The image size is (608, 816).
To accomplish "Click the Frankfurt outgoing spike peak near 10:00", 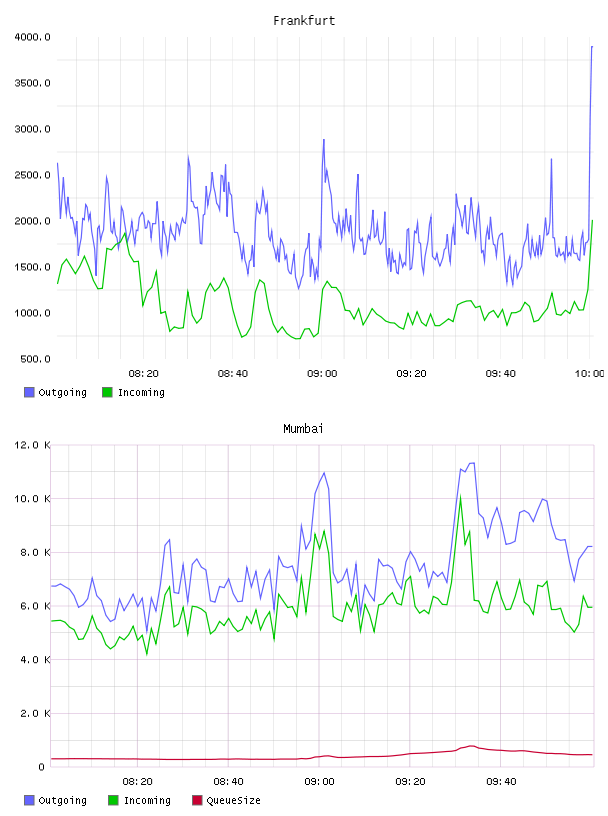I will click(592, 47).
